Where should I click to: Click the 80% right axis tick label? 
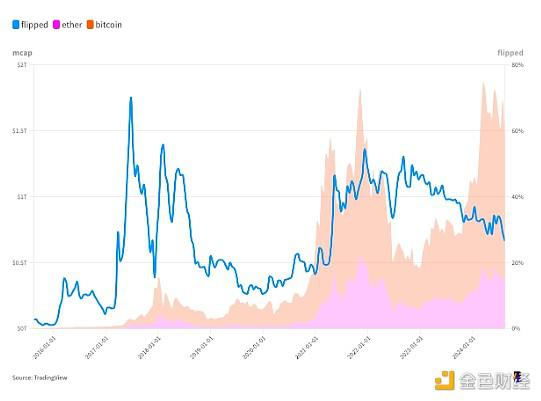pyautogui.click(x=518, y=65)
